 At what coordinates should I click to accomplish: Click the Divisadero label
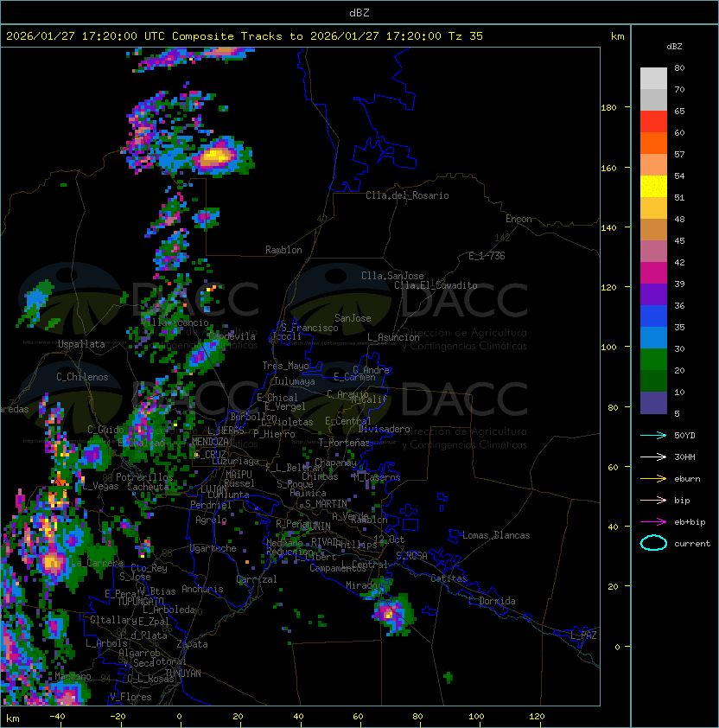pos(384,429)
